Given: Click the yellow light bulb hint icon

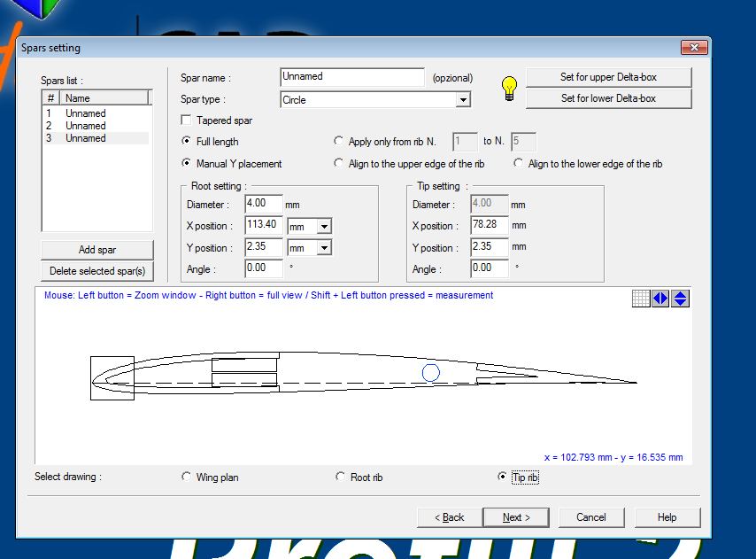Looking at the screenshot, I should [508, 87].
